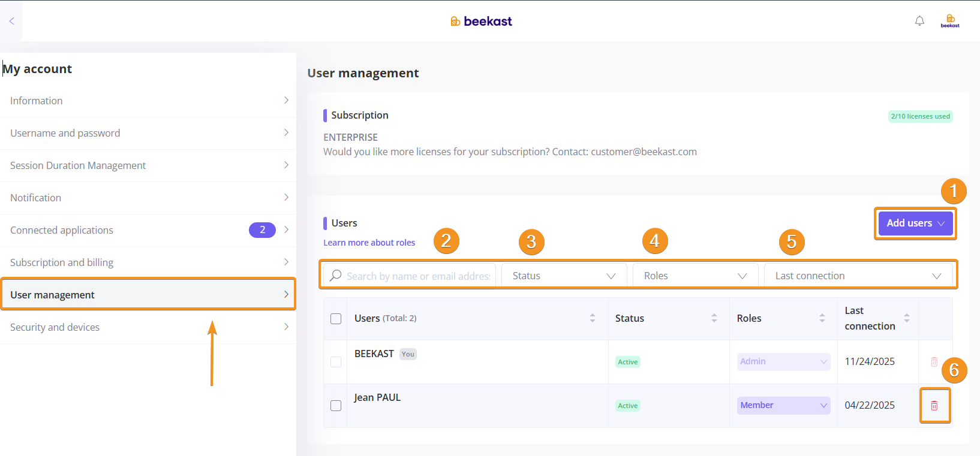The width and height of the screenshot is (980, 456).
Task: Open the Status filter dropdown
Action: 564,276
